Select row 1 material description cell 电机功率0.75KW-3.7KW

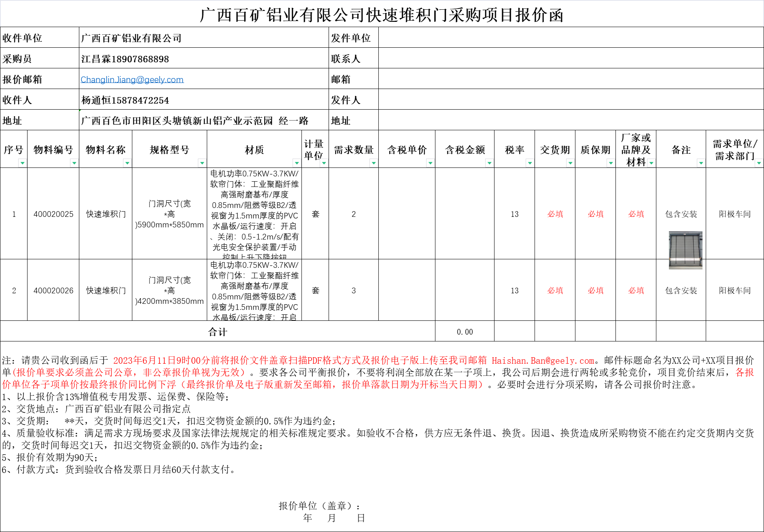click(x=255, y=214)
